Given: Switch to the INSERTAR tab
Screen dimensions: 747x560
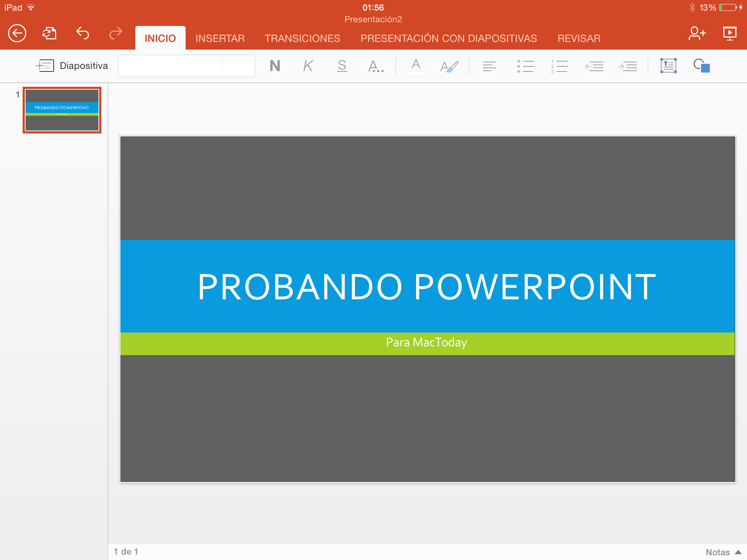Looking at the screenshot, I should click(x=220, y=38).
